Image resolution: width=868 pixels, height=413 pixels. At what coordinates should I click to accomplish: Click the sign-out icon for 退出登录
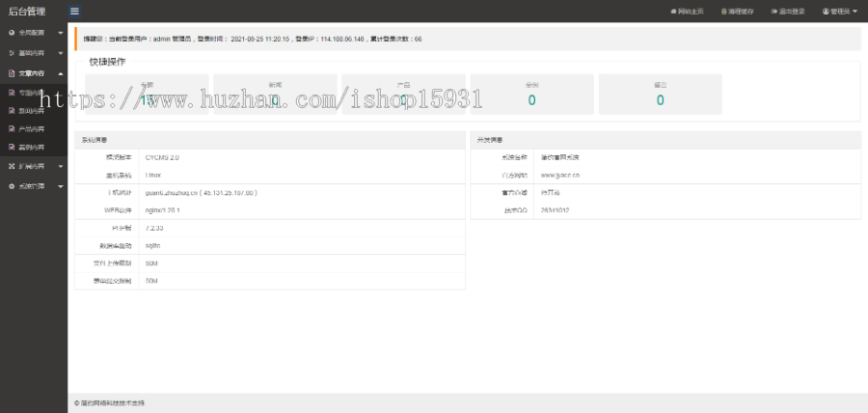(x=774, y=11)
